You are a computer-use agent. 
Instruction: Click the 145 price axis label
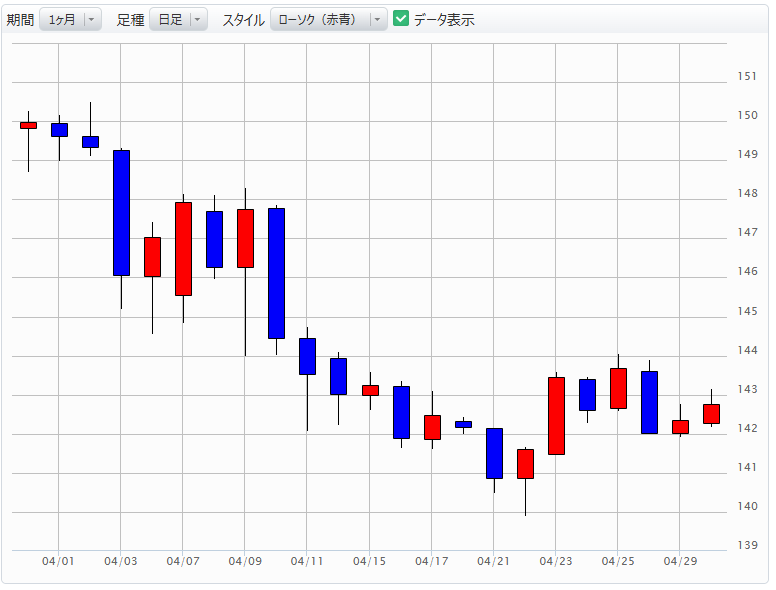click(747, 311)
